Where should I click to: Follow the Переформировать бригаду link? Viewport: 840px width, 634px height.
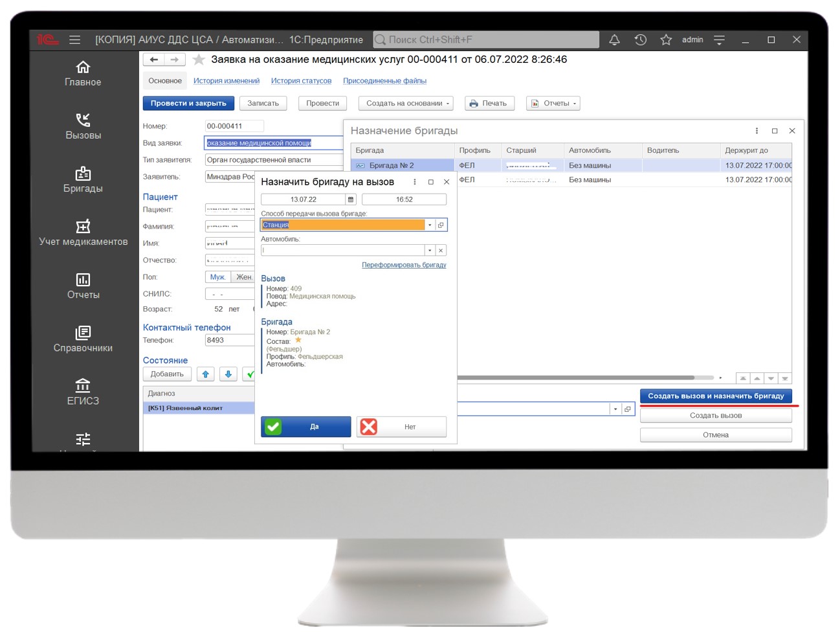click(x=404, y=265)
